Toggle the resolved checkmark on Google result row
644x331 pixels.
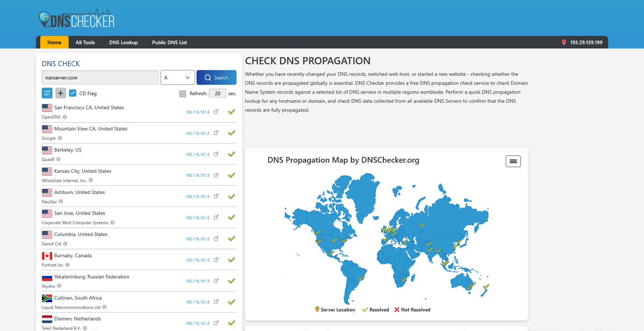[231, 132]
